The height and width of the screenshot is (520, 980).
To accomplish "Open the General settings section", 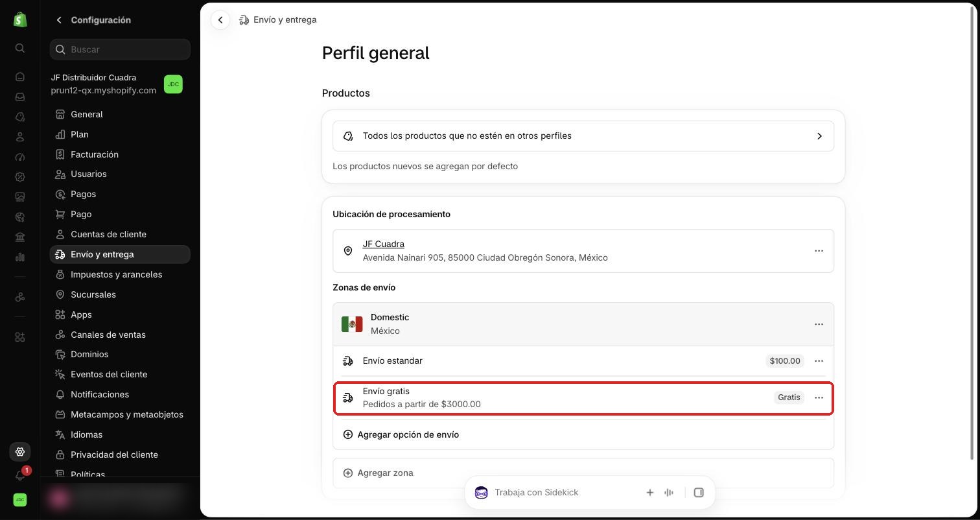I will coord(120,115).
